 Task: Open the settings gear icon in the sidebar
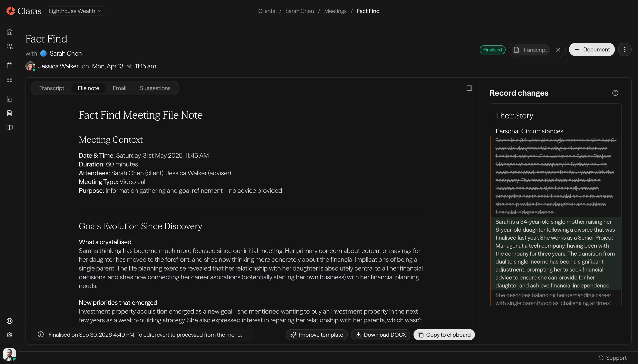point(10,335)
